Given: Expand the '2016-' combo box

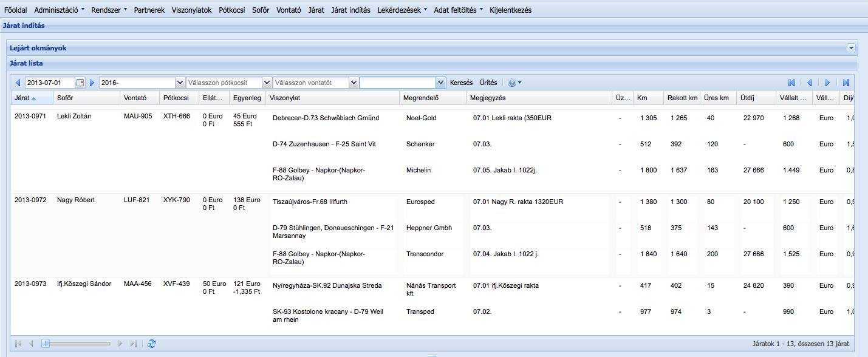Looking at the screenshot, I should click(179, 83).
